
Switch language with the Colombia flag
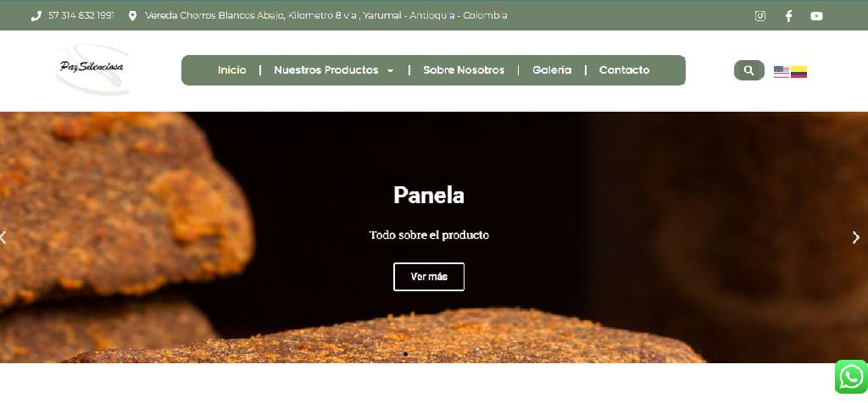[798, 72]
